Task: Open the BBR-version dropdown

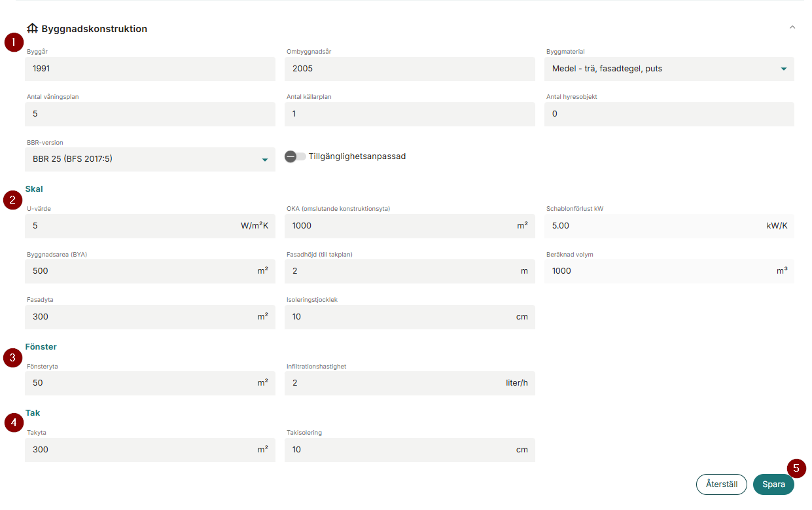Action: point(150,159)
